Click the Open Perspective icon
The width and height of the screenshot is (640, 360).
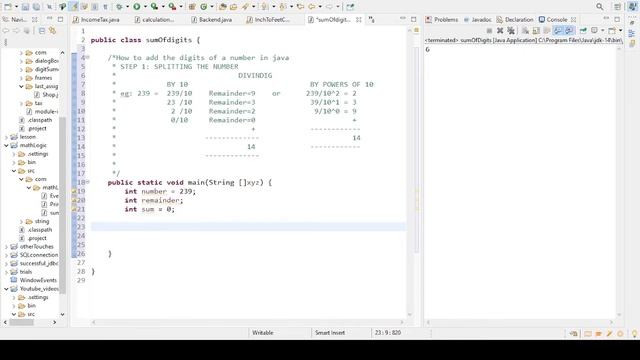[617, 7]
